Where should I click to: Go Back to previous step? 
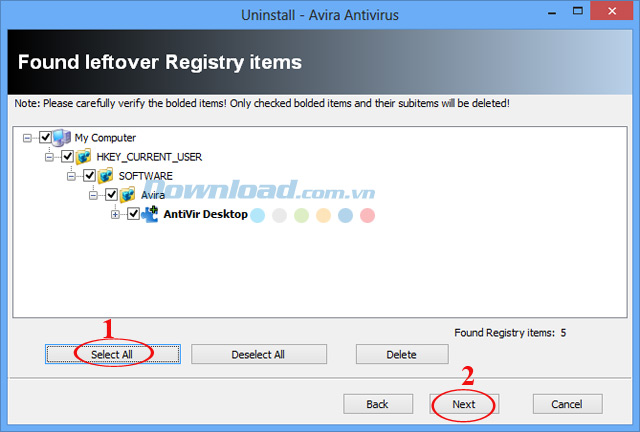[x=378, y=404]
